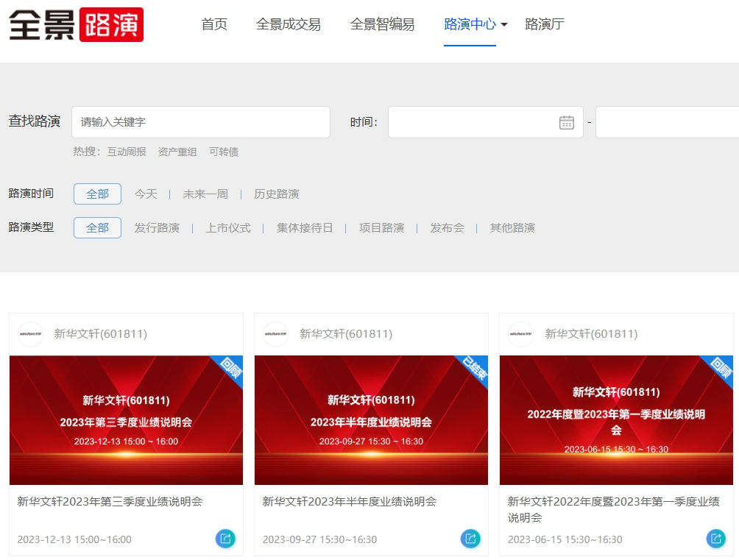Image resolution: width=739 pixels, height=560 pixels.
Task: Open 2023年第三季度业绩说明会 banner thumbnail
Action: 127,420
